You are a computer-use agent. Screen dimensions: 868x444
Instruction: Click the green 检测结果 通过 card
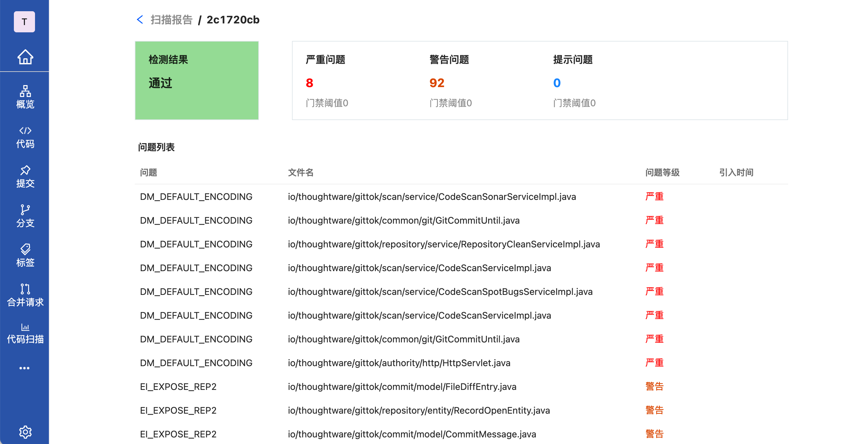[197, 80]
